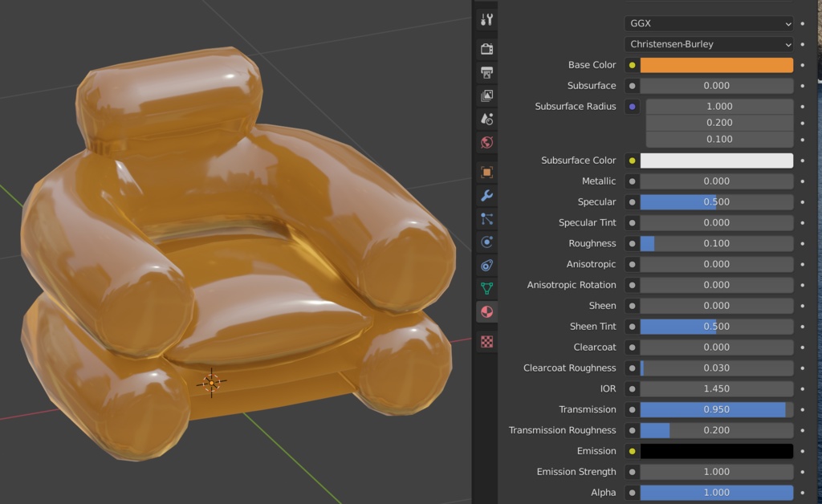This screenshot has height=504, width=822.
Task: Click the IOR 1.450 value field
Action: (717, 388)
